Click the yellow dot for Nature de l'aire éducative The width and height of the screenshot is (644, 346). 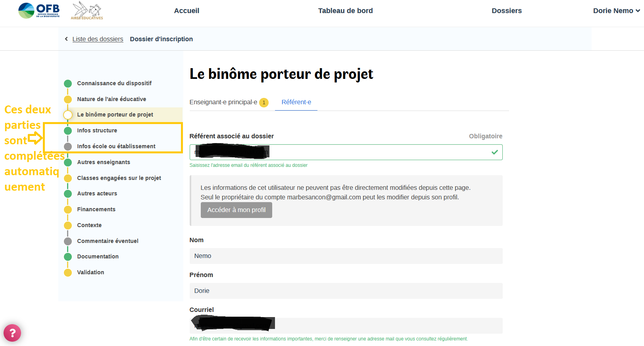(x=68, y=99)
